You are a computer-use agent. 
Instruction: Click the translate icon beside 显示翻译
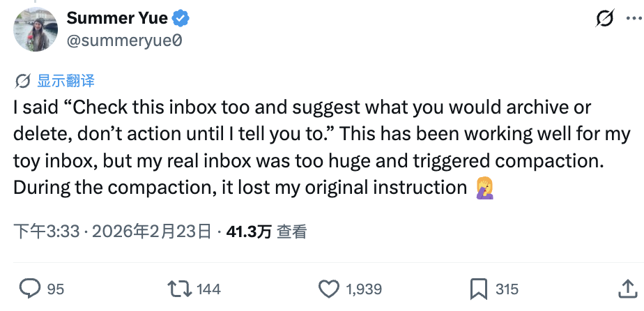22,81
